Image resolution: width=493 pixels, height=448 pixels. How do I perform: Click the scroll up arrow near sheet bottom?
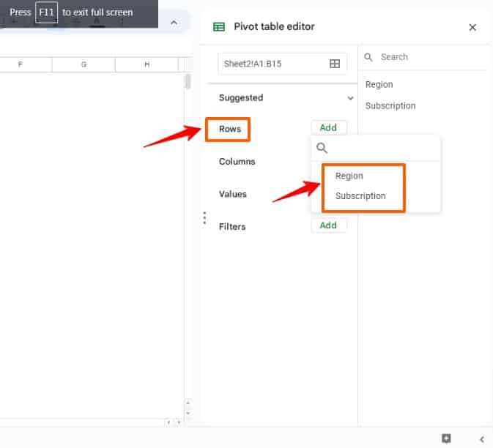click(x=188, y=403)
